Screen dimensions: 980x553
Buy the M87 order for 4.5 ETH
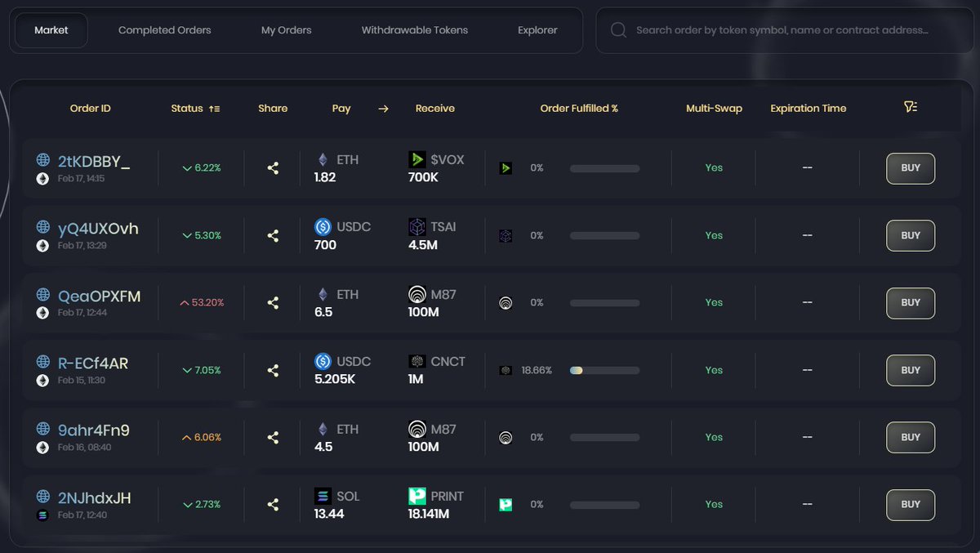pyautogui.click(x=911, y=437)
